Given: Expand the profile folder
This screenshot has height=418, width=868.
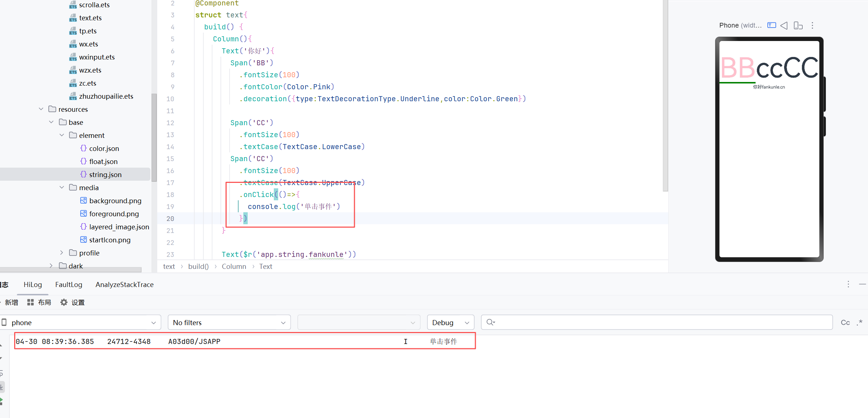Looking at the screenshot, I should tap(61, 253).
